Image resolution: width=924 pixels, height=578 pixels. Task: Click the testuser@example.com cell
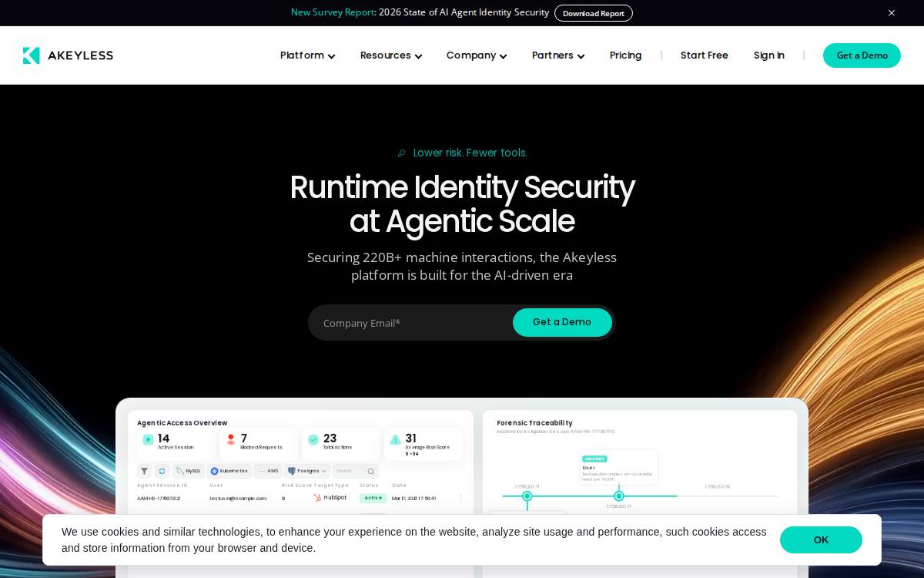coord(238,499)
